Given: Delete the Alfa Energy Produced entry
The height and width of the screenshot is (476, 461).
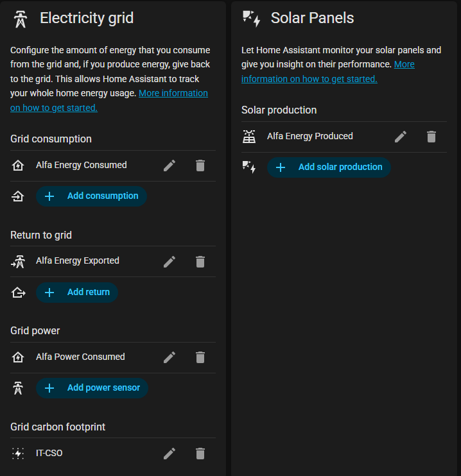Looking at the screenshot, I should (431, 137).
